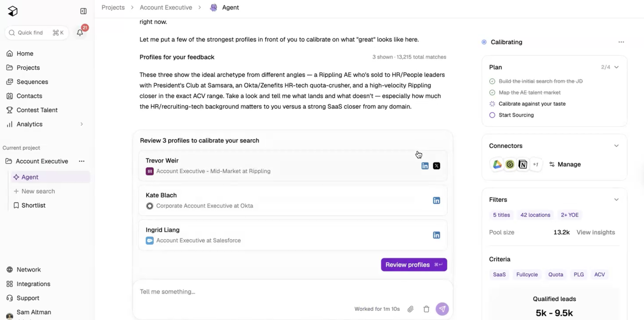The width and height of the screenshot is (644, 320).
Task: Click the Notion connector icon
Action: coord(523,164)
